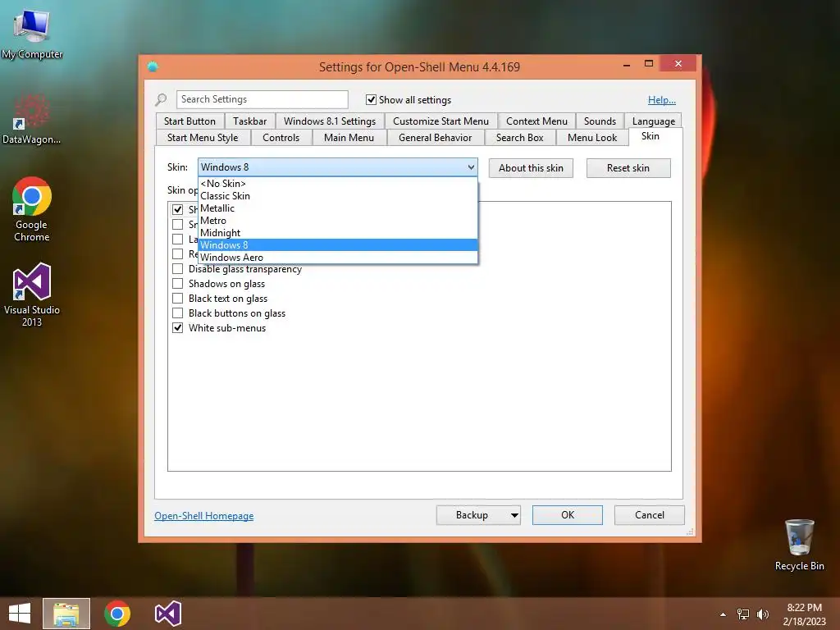Focus the Search Settings input field
The height and width of the screenshot is (630, 840).
262,99
